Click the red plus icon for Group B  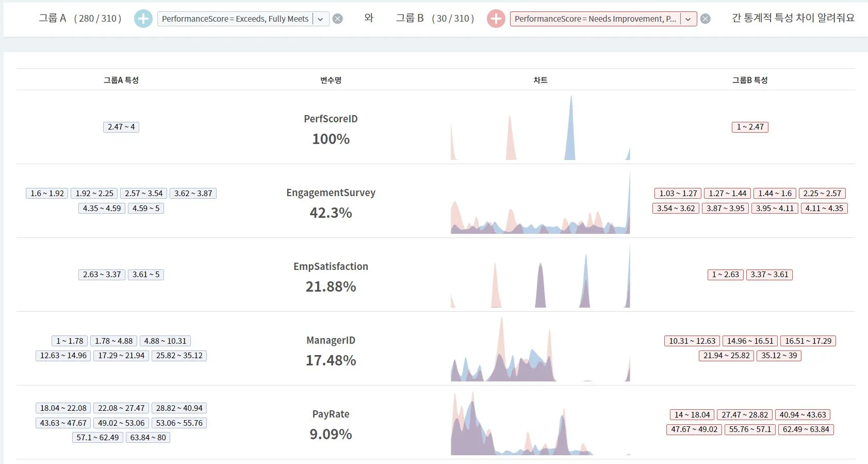[496, 19]
